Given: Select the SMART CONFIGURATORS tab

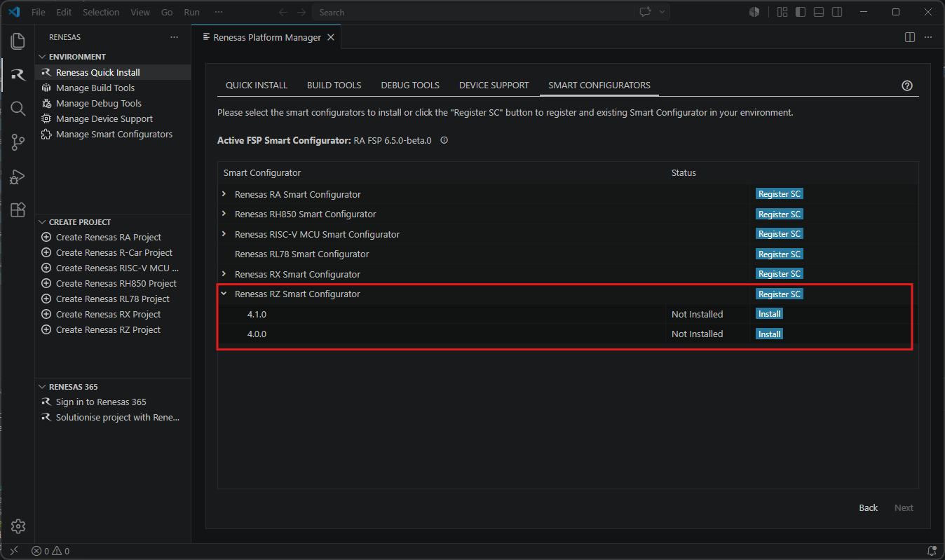Looking at the screenshot, I should (x=599, y=85).
